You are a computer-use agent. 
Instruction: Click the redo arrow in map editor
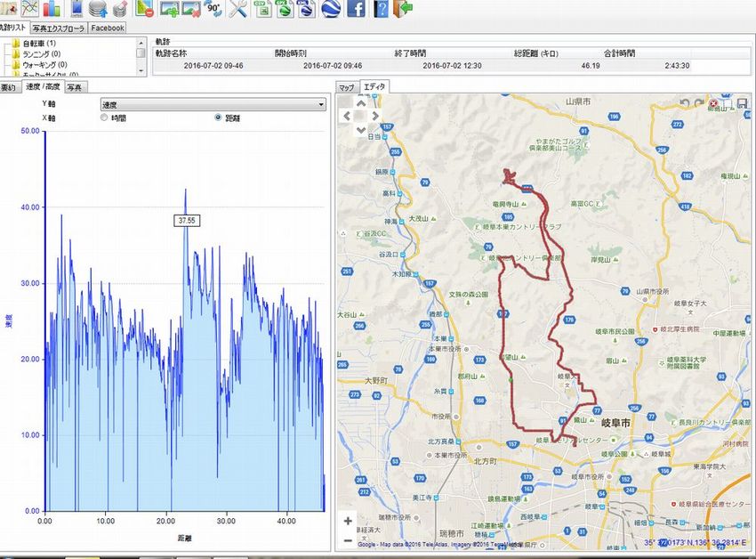pos(699,103)
